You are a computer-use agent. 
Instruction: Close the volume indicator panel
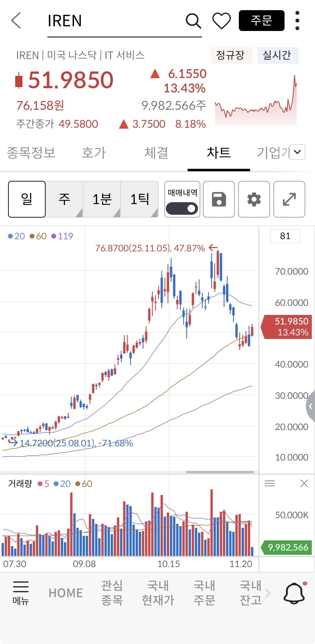pyautogui.click(x=304, y=483)
